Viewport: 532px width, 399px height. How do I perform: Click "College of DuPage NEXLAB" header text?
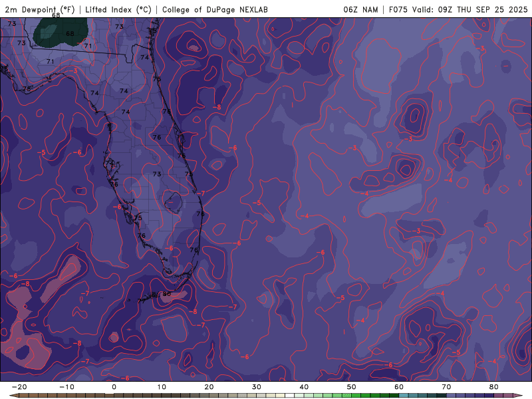[215, 9]
